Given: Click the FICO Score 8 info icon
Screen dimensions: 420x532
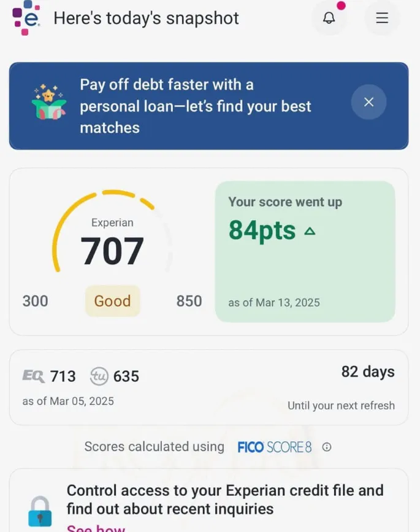Looking at the screenshot, I should click(x=327, y=447).
